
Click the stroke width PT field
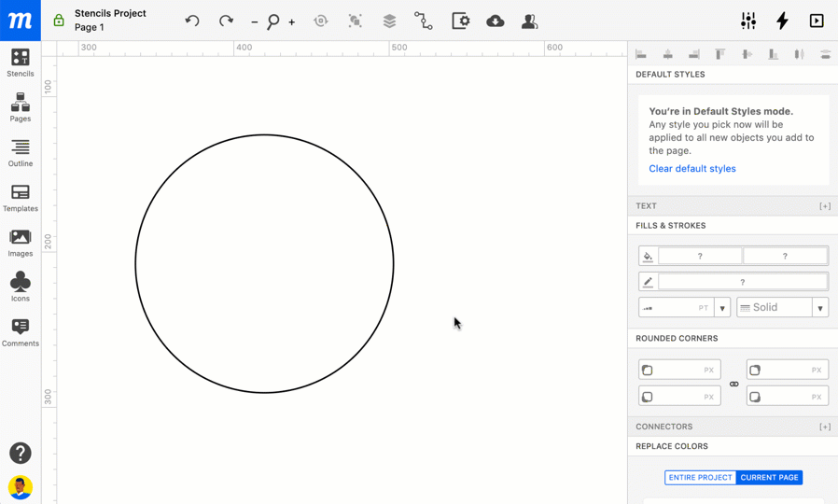click(x=676, y=307)
